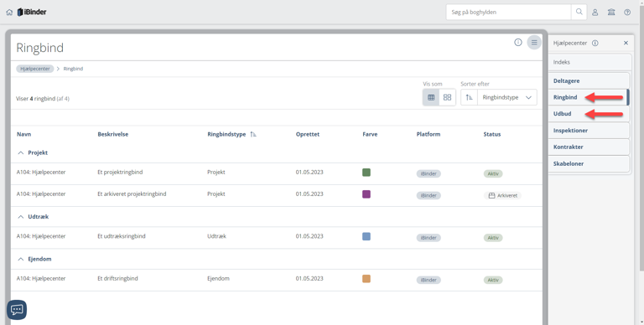Collapse the Ejendom group
This screenshot has width=644, height=325.
[x=20, y=259]
